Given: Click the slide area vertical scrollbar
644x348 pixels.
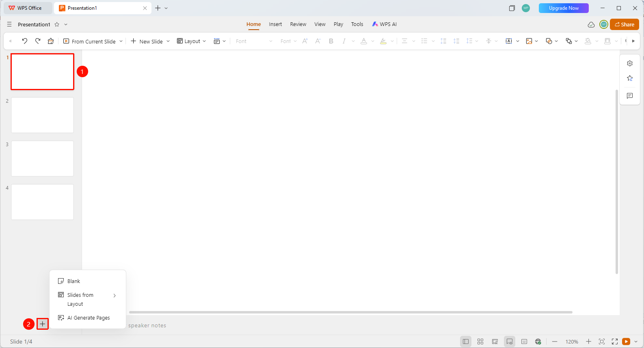Looking at the screenshot, I should point(616,182).
